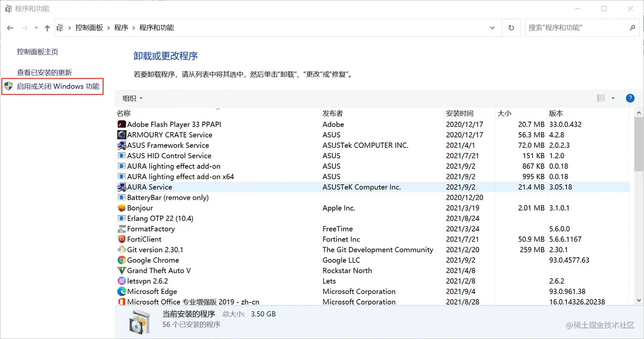The image size is (644, 339).
Task: Sort by the 版本 column header
Action: pyautogui.click(x=589, y=114)
